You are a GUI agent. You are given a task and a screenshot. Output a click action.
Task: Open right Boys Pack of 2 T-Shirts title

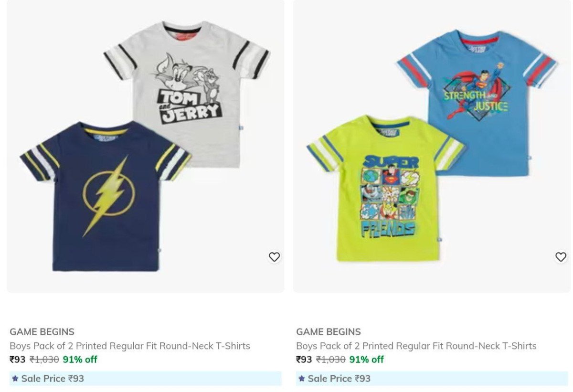416,346
